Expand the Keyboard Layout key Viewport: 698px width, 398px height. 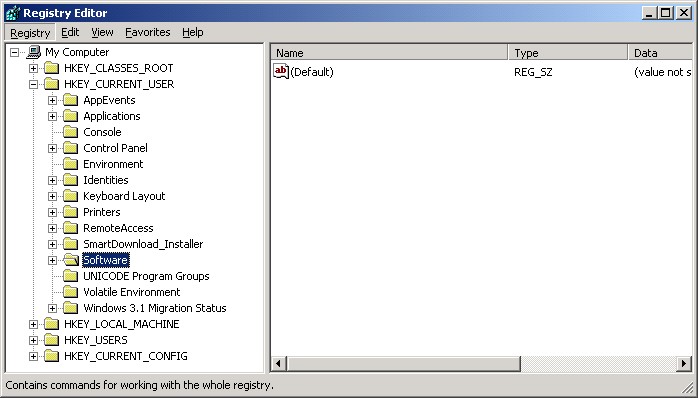53,197
